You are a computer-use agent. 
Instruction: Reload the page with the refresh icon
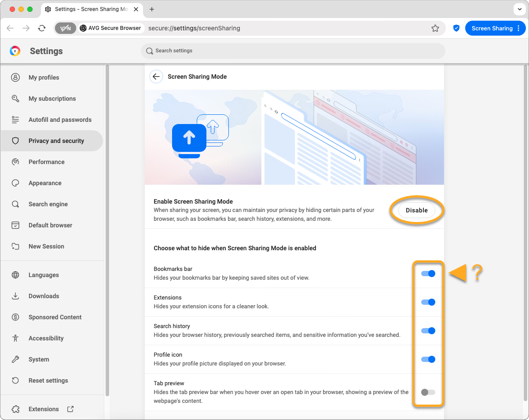point(42,28)
